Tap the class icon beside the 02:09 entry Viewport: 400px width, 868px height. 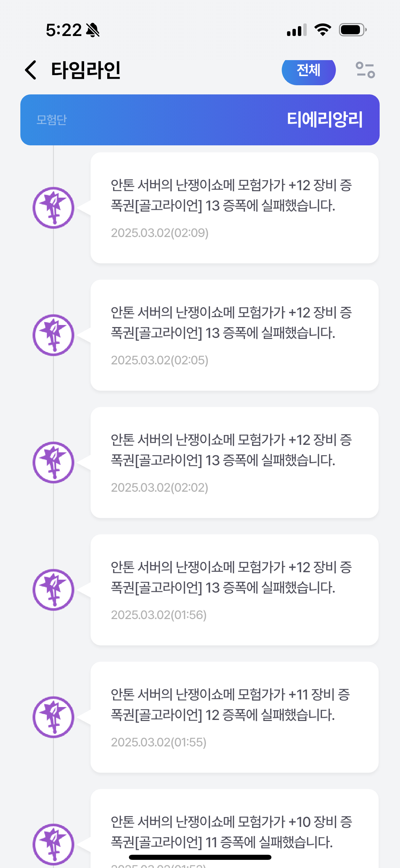(53, 208)
